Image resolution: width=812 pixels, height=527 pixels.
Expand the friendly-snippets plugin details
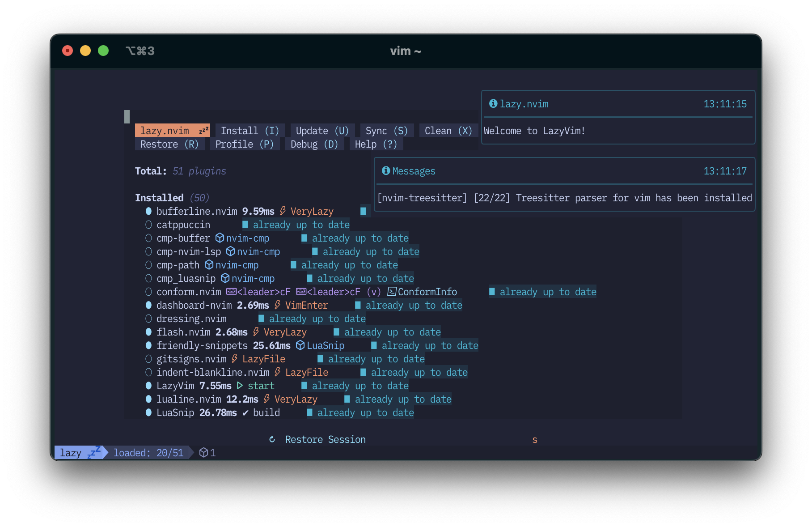click(x=202, y=345)
